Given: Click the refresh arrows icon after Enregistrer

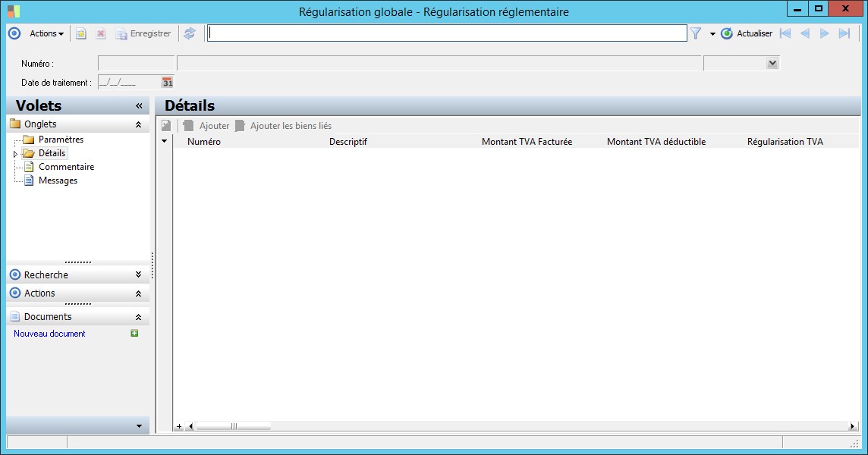Looking at the screenshot, I should point(190,33).
